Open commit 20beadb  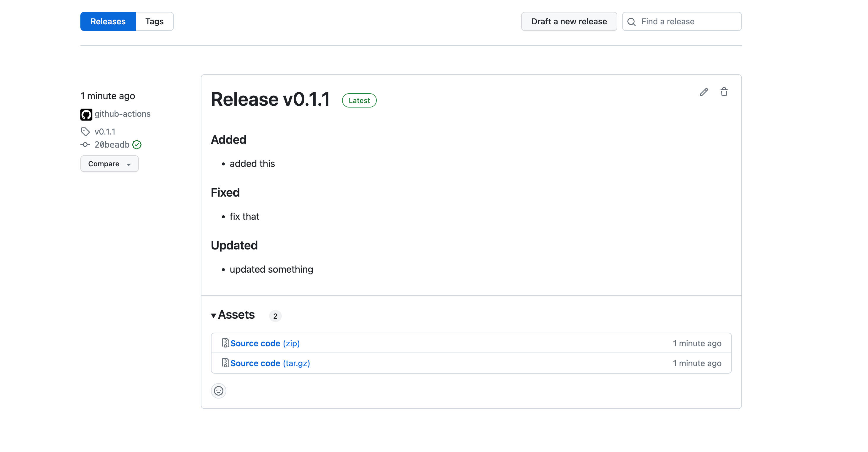112,144
